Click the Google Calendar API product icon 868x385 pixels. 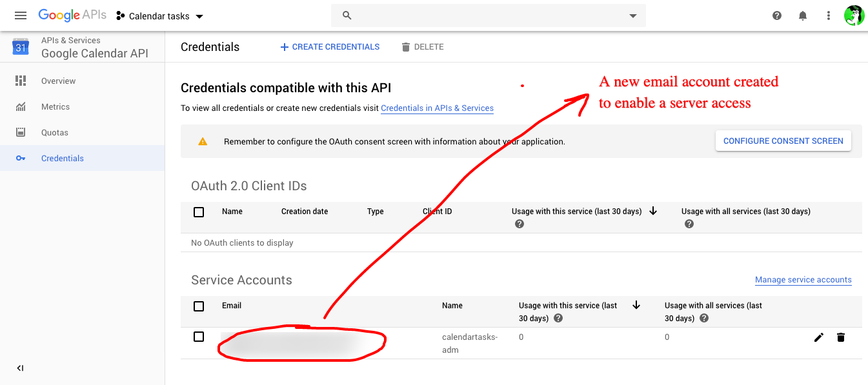[21, 46]
